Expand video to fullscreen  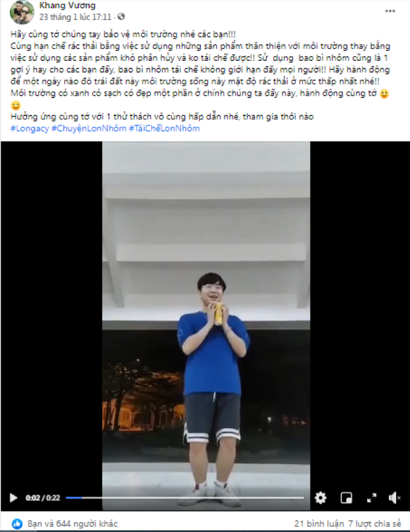coord(372,498)
